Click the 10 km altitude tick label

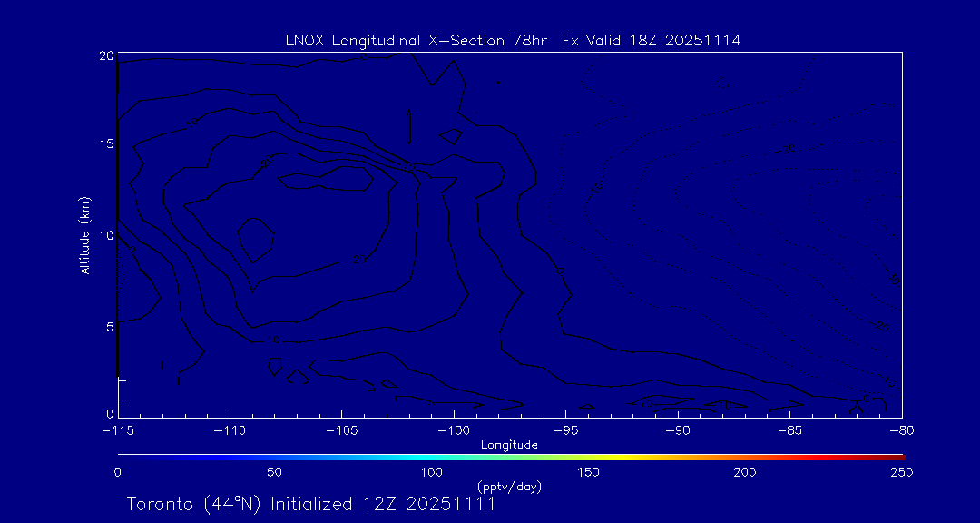click(x=105, y=235)
